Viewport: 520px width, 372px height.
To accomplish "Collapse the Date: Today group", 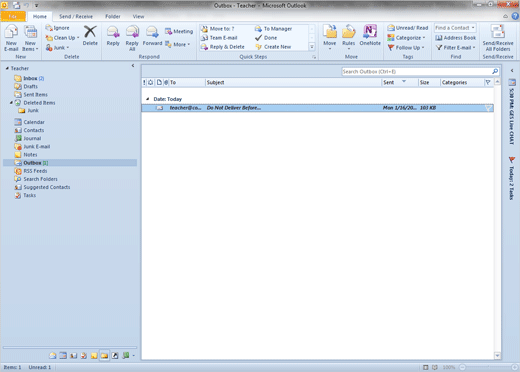I will click(147, 99).
